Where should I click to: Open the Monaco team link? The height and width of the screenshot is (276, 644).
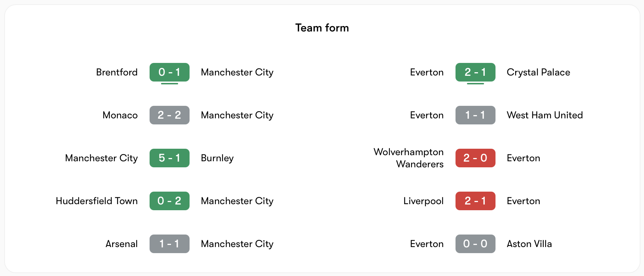120,115
